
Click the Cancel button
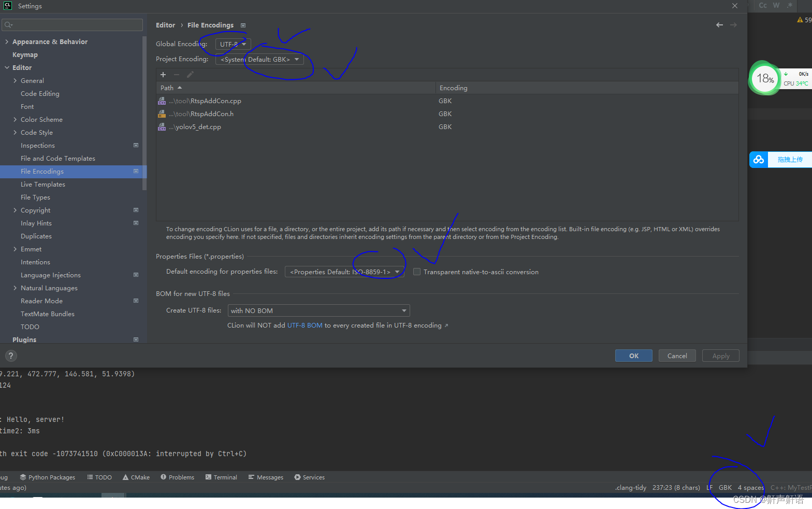click(677, 356)
